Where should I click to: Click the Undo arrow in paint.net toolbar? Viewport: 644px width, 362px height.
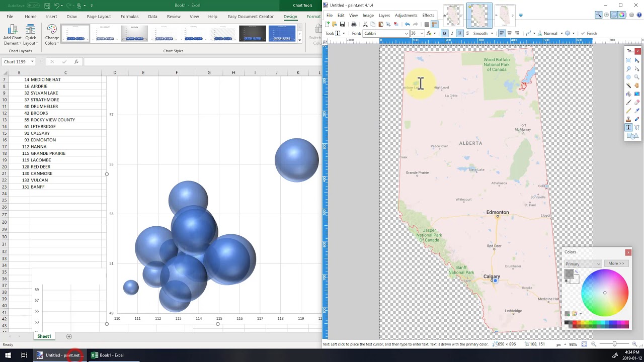pos(407,24)
